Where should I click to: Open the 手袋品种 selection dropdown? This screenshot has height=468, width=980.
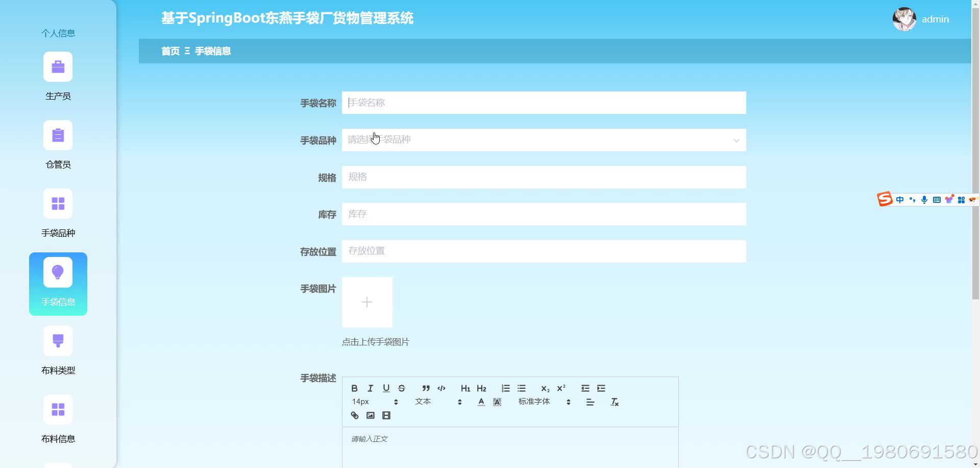pos(544,139)
